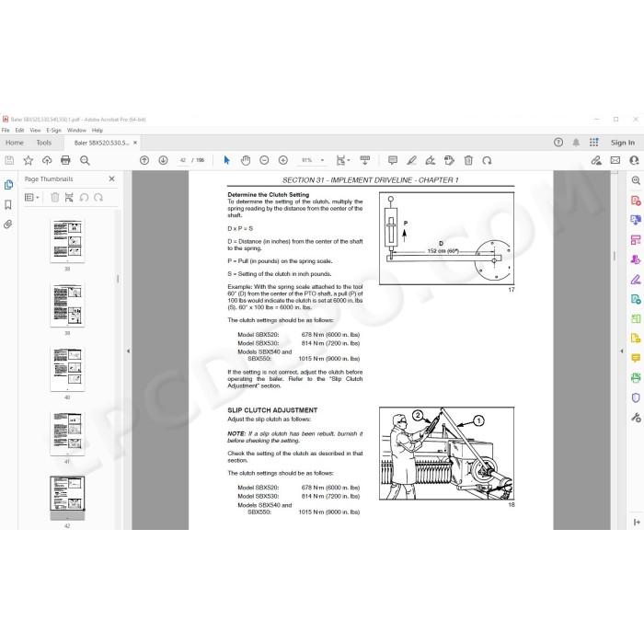Open the Attachments paperclip panel

7,224
